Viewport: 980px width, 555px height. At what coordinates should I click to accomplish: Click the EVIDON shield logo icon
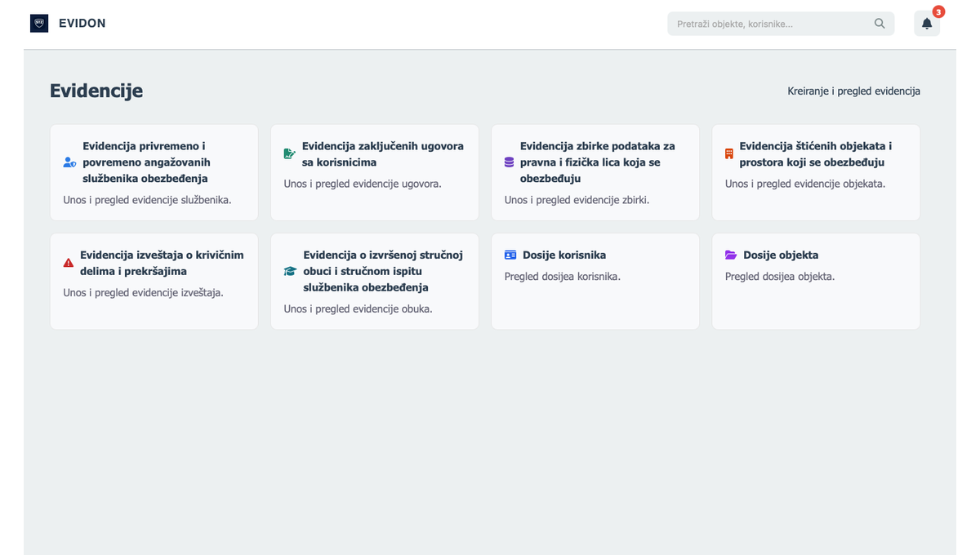[x=39, y=24]
